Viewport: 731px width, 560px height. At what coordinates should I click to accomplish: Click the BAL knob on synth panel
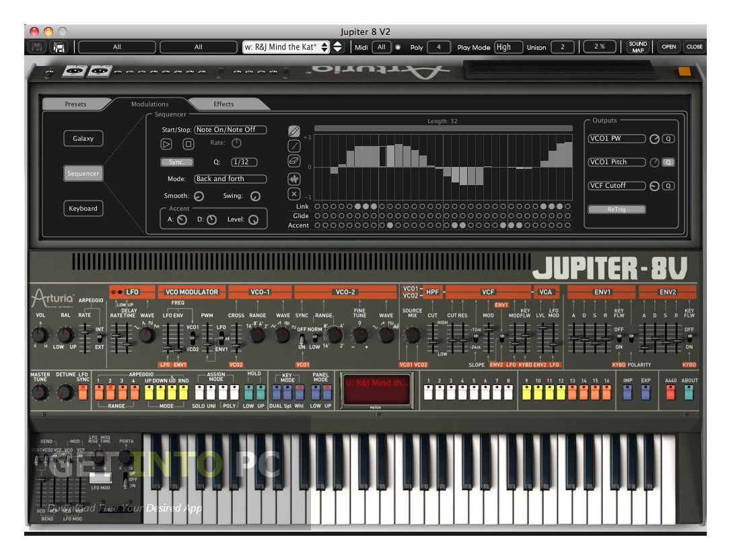pyautogui.click(x=65, y=335)
